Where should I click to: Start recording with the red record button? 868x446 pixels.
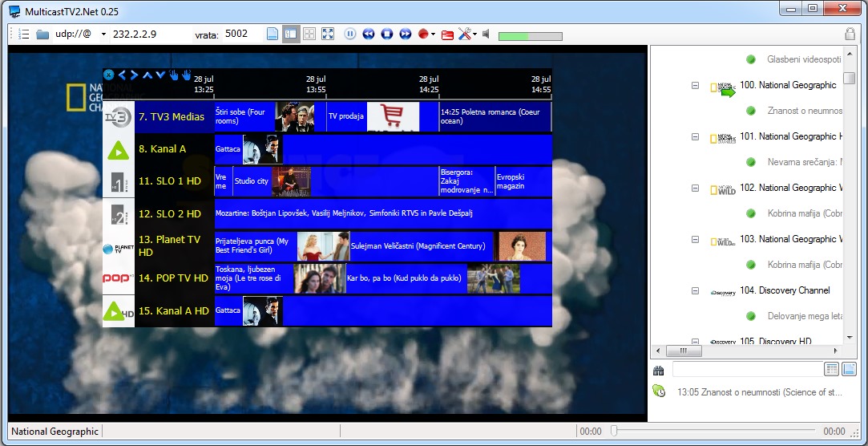[423, 34]
